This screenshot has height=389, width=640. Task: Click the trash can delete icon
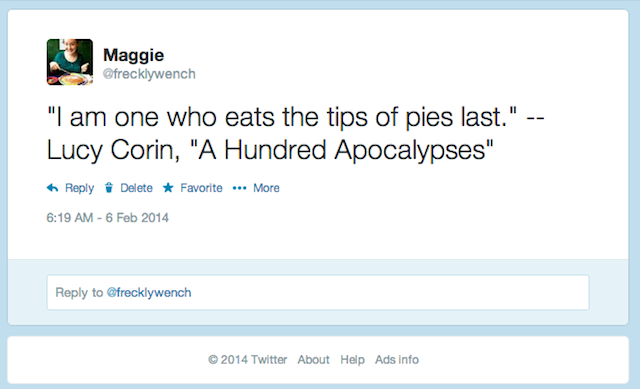coord(109,188)
